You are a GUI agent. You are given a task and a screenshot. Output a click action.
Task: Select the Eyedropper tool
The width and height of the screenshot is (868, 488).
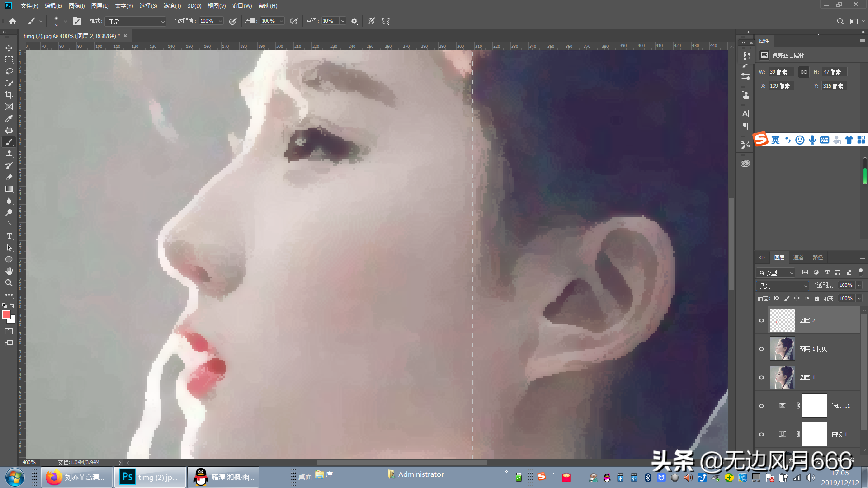(9, 118)
